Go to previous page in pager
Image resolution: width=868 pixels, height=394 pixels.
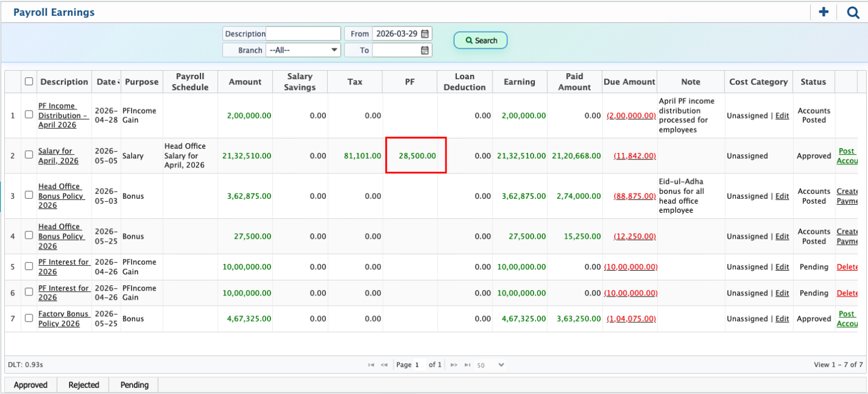pyautogui.click(x=384, y=365)
